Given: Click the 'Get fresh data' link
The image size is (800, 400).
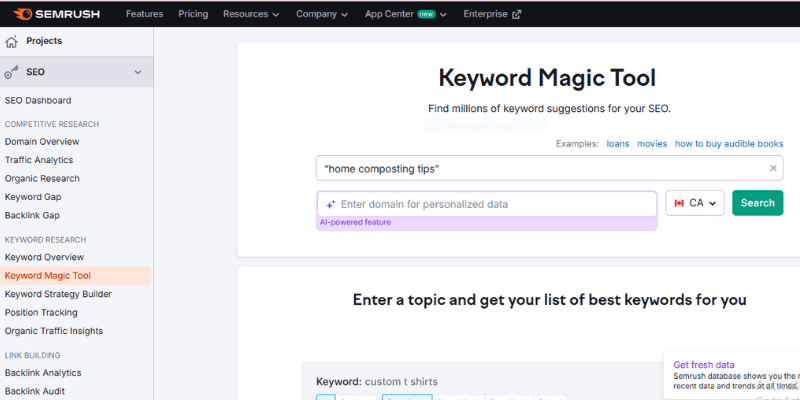Looking at the screenshot, I should 704,365.
